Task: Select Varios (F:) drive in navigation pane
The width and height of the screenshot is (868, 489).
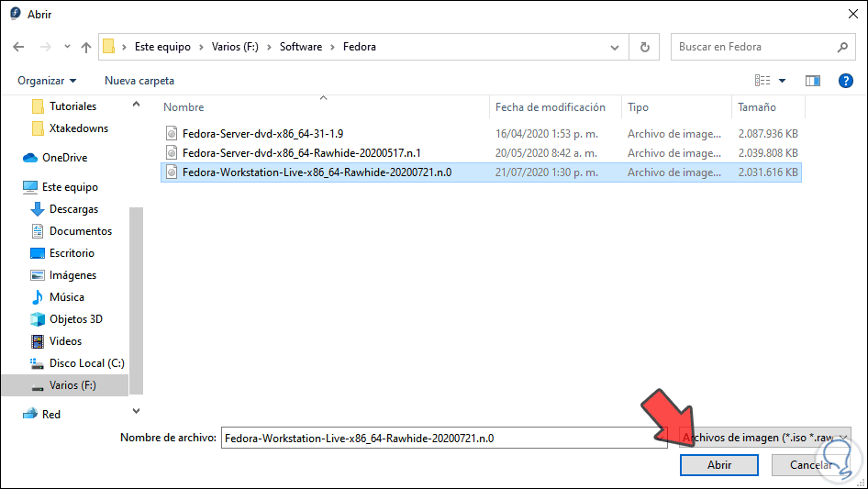Action: click(65, 385)
